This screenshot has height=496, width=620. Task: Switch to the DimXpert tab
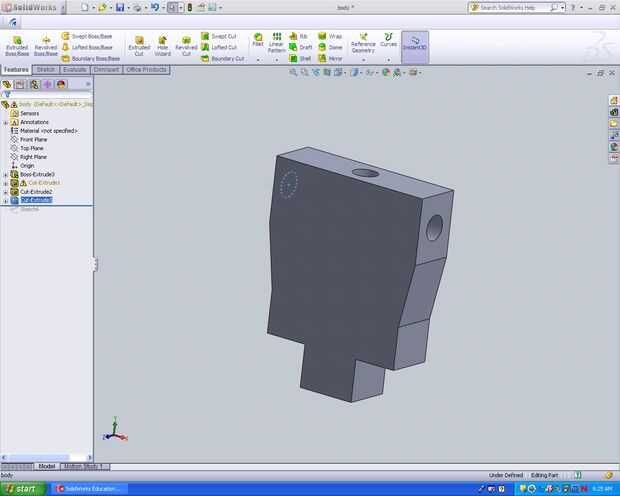[106, 70]
